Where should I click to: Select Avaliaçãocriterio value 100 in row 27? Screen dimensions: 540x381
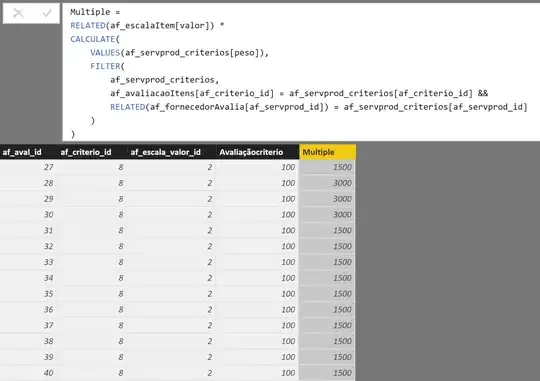click(x=258, y=167)
